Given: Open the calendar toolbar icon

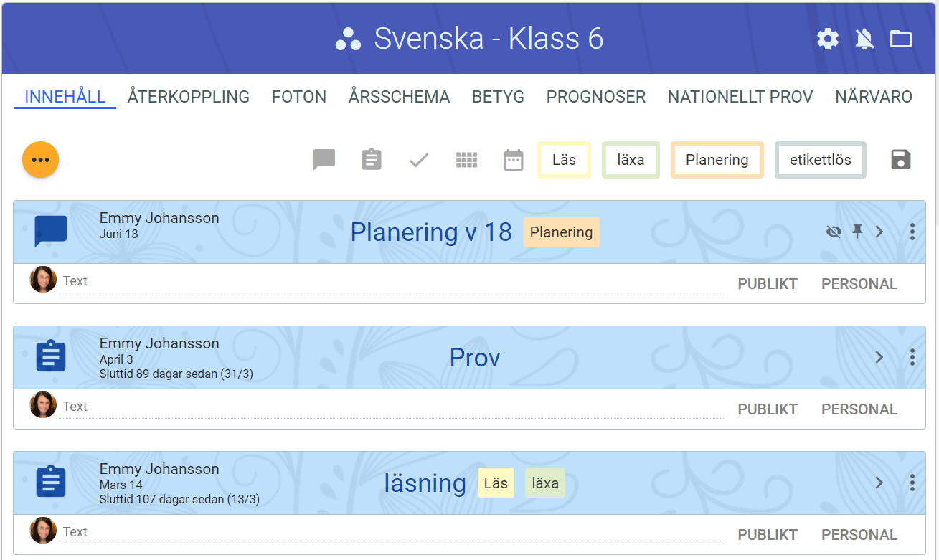Looking at the screenshot, I should coord(514,159).
